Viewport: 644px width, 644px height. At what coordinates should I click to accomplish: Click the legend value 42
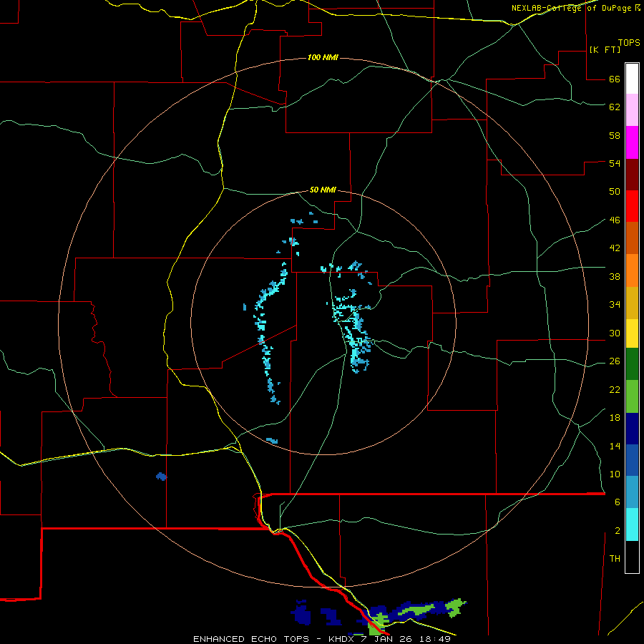[x=615, y=248]
